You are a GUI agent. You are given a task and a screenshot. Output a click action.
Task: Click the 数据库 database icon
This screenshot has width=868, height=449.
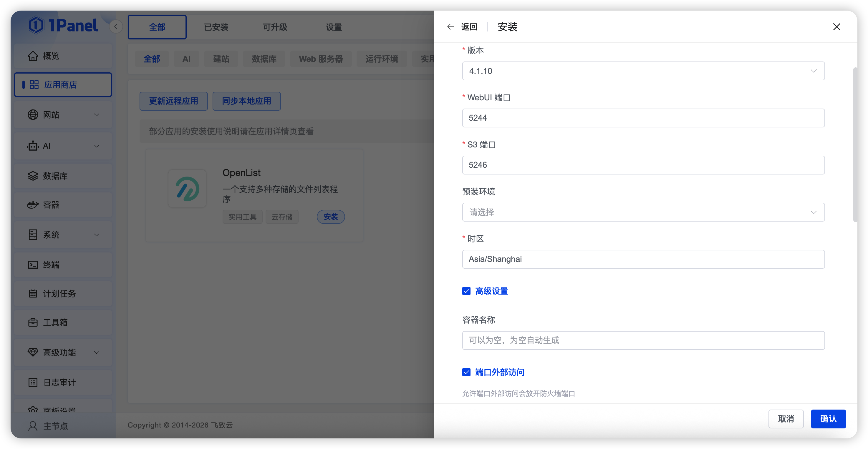[x=33, y=175]
